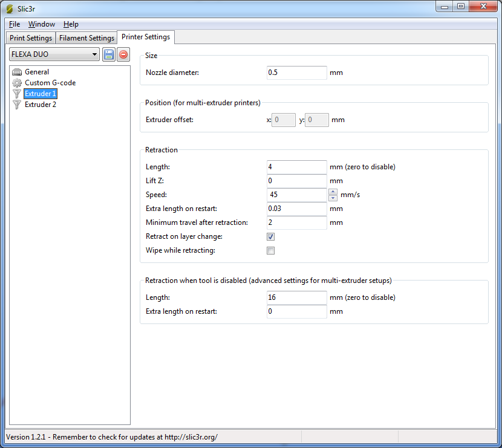Select General in the settings tree
The width and height of the screenshot is (502, 448).
click(37, 72)
